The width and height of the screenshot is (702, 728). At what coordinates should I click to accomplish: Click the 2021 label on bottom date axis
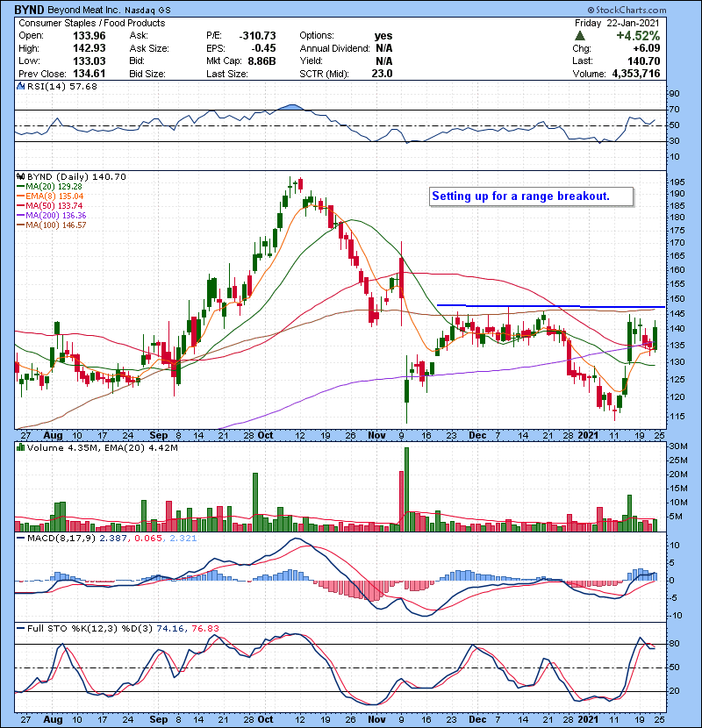(x=588, y=719)
